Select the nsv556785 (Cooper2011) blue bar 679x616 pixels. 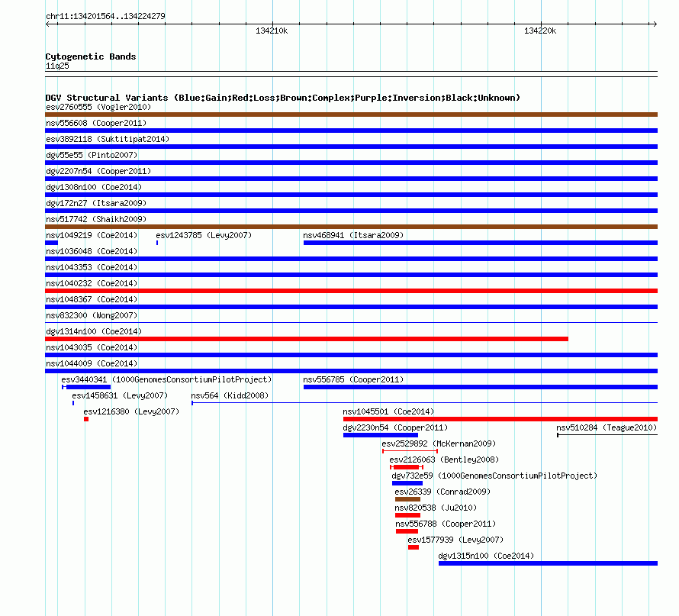(x=481, y=387)
